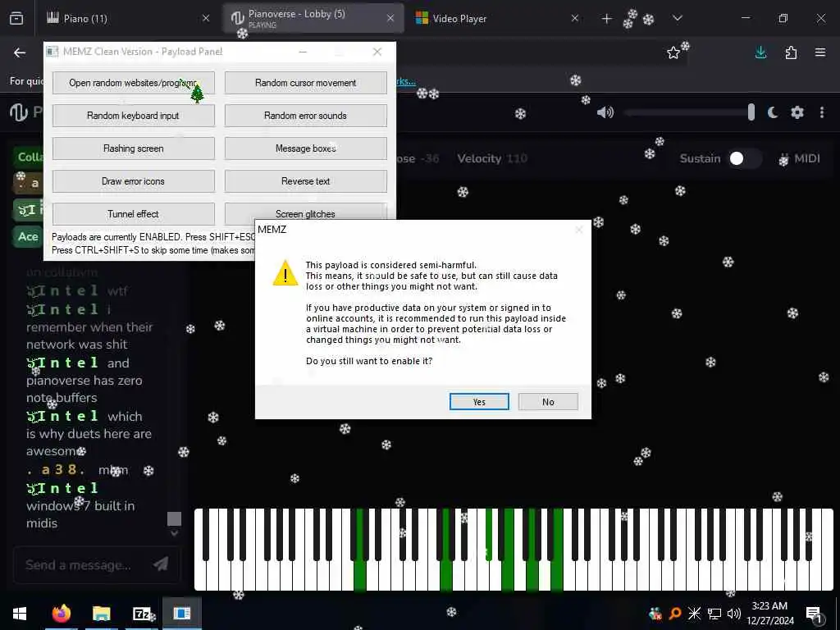Expand the list all tabs chevron
The width and height of the screenshot is (840, 630).
point(677,19)
